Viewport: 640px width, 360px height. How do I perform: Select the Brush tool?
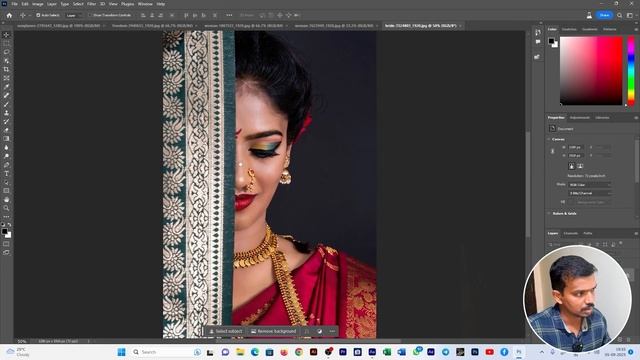click(6, 104)
